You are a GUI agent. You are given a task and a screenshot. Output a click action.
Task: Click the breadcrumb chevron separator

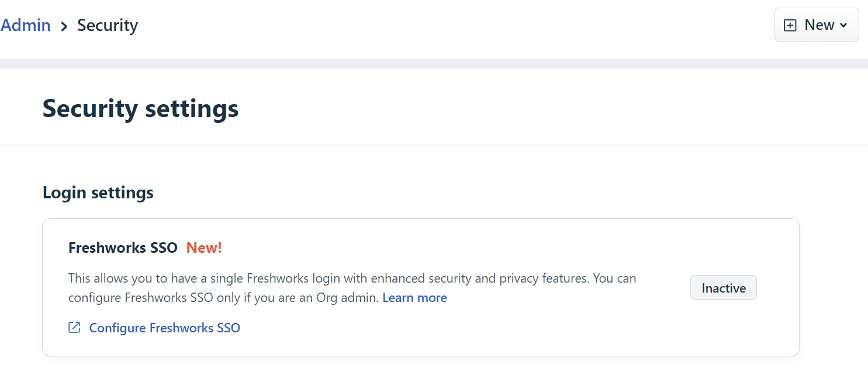[x=64, y=26]
